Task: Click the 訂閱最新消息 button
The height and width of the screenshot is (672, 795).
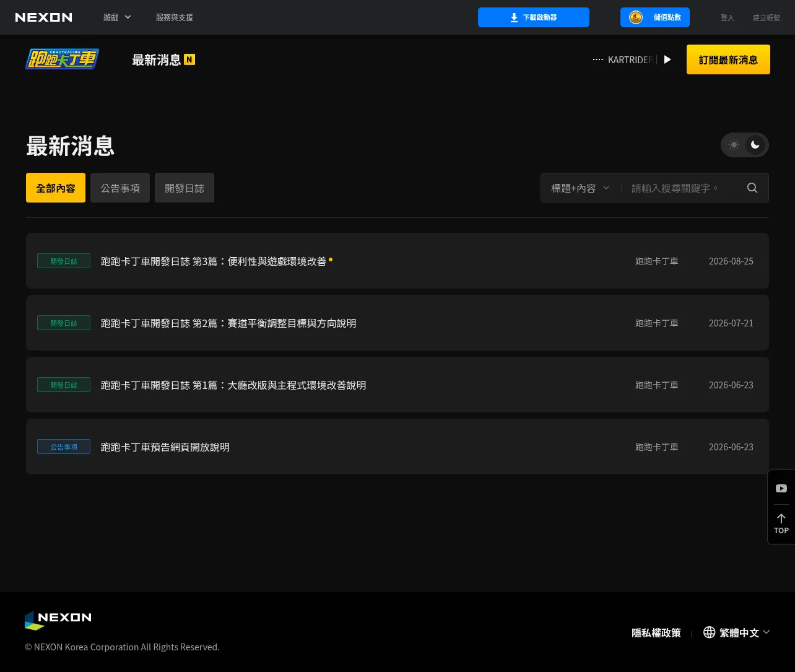Action: tap(728, 59)
